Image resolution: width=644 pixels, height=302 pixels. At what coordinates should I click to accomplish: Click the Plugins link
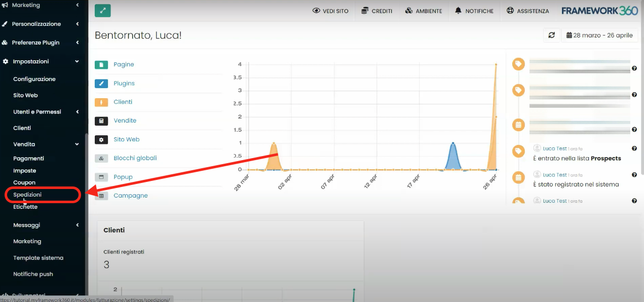[124, 84]
